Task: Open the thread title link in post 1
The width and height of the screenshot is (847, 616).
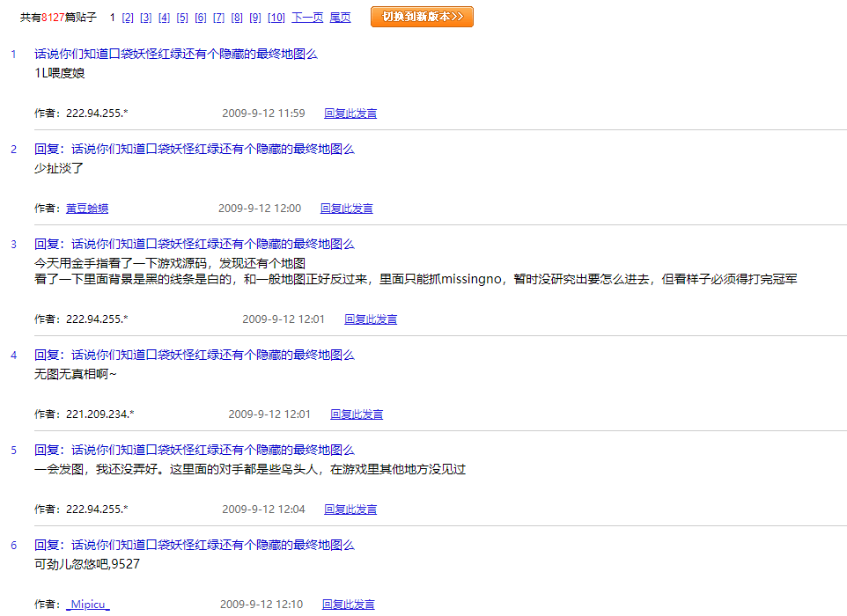Action: (175, 55)
